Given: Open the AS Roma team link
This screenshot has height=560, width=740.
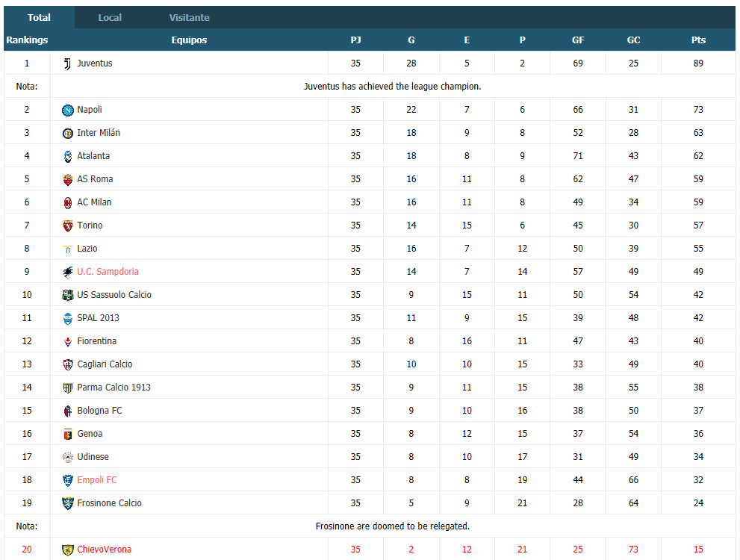Looking at the screenshot, I should (x=96, y=178).
